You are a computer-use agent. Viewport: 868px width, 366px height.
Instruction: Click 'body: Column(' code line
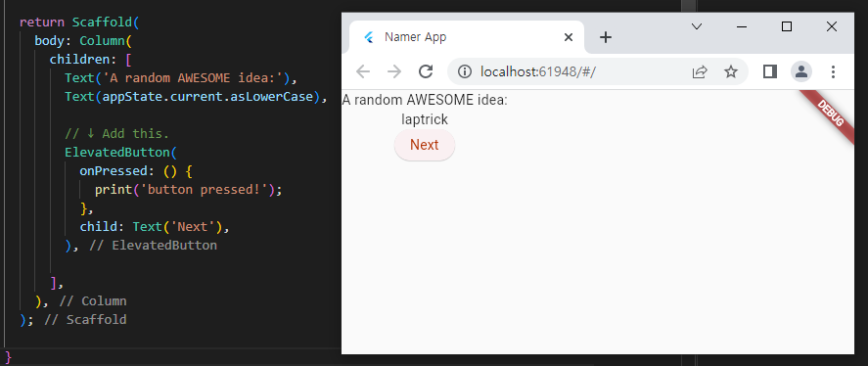coord(82,41)
